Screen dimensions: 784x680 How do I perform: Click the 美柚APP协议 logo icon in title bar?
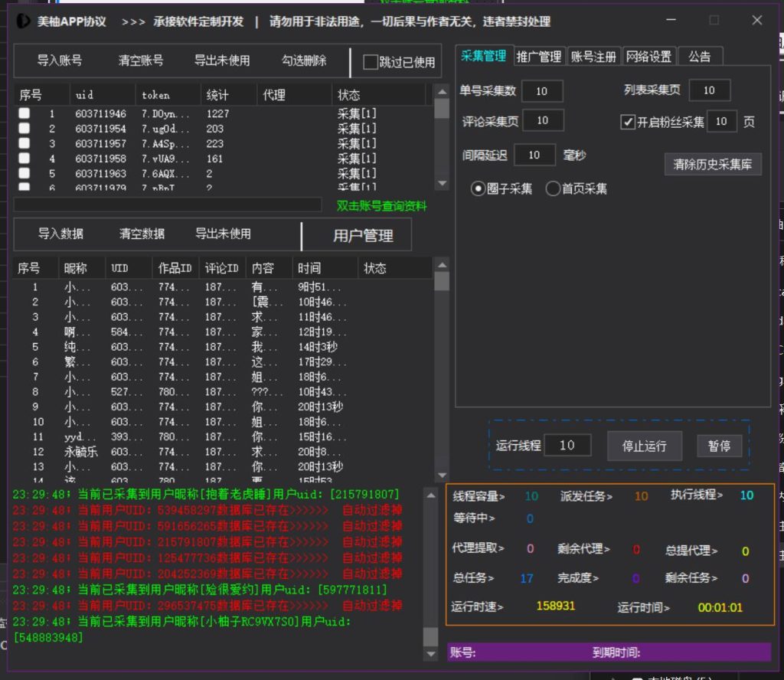point(24,21)
